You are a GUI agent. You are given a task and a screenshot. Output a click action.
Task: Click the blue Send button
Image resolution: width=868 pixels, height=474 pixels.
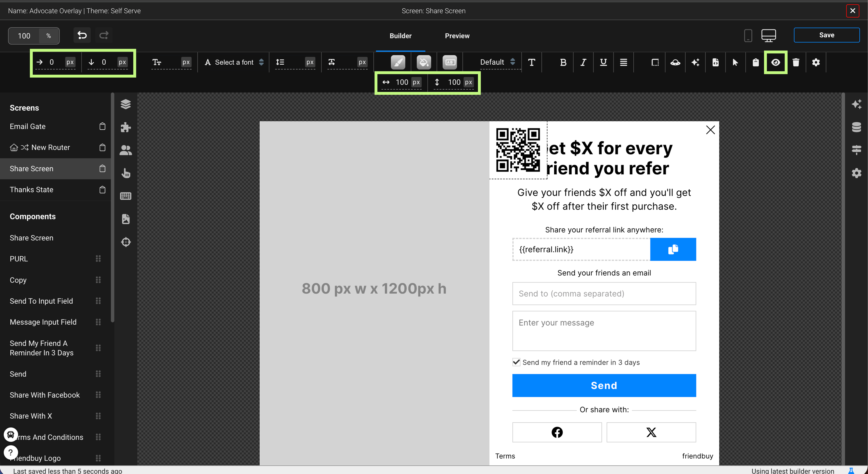click(x=604, y=385)
